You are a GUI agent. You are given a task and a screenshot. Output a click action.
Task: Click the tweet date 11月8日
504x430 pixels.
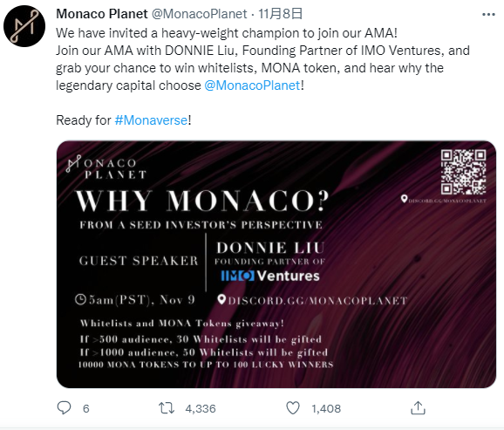point(280,14)
